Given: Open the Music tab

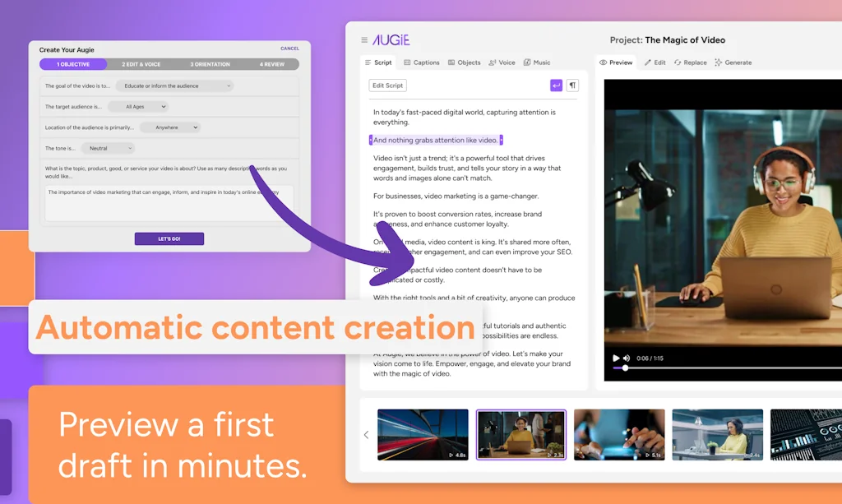Looking at the screenshot, I should [x=537, y=62].
